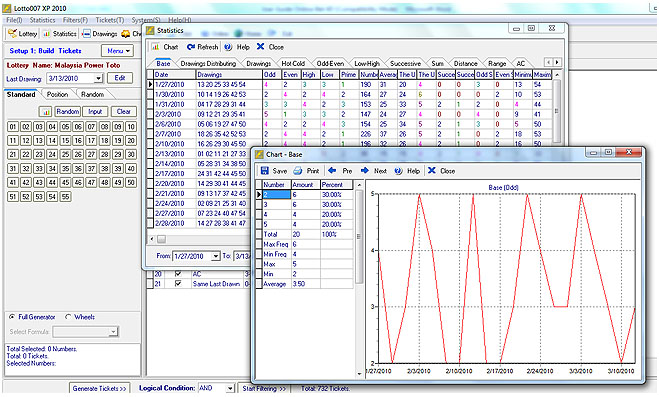Open Logical Condition AND dropdown
The image size is (659, 397).
[230, 389]
